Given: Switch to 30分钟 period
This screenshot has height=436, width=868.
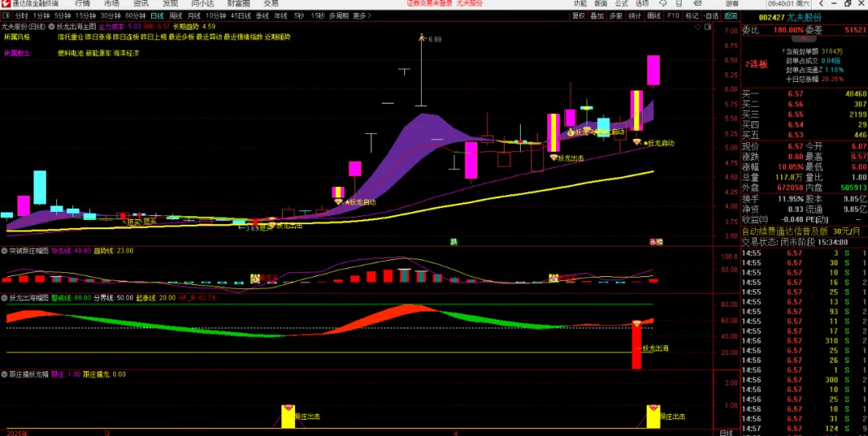Looking at the screenshot, I should (110, 16).
